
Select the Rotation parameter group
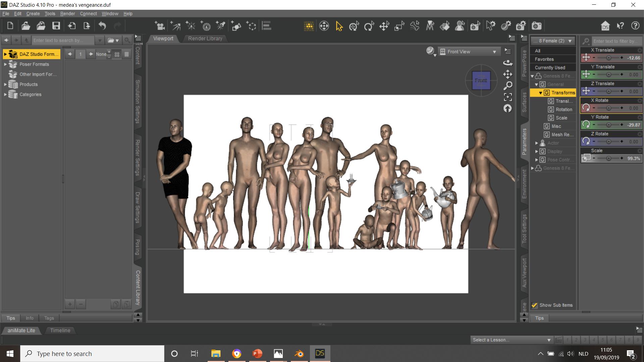[563, 110]
